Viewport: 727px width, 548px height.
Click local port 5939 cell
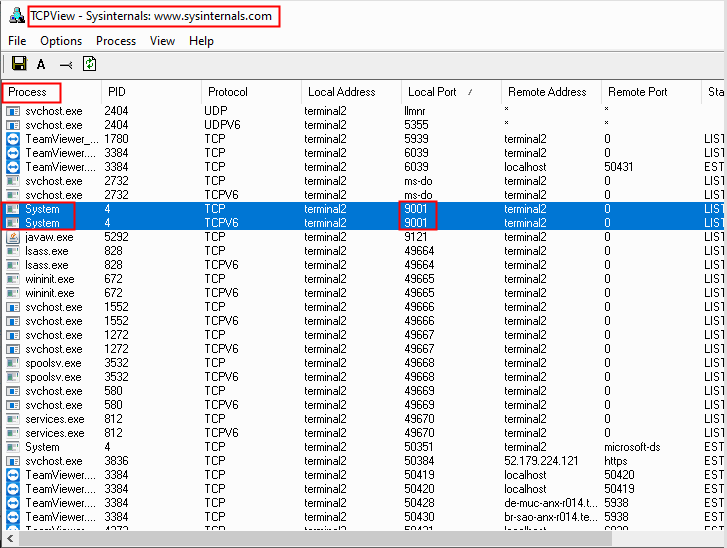click(x=416, y=139)
